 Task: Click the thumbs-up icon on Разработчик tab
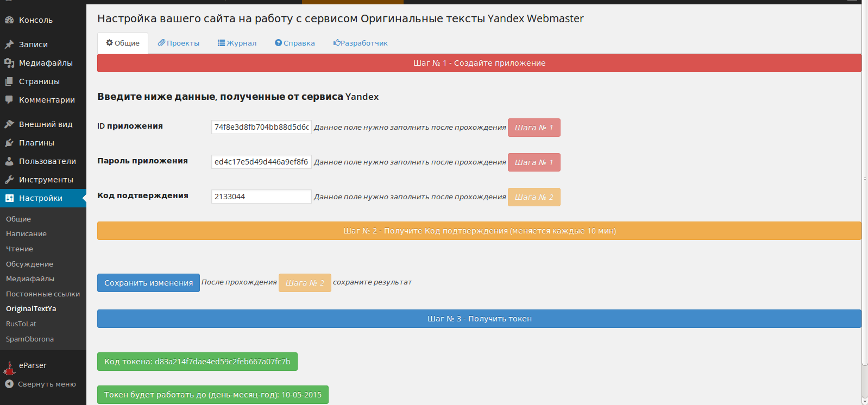pos(337,43)
